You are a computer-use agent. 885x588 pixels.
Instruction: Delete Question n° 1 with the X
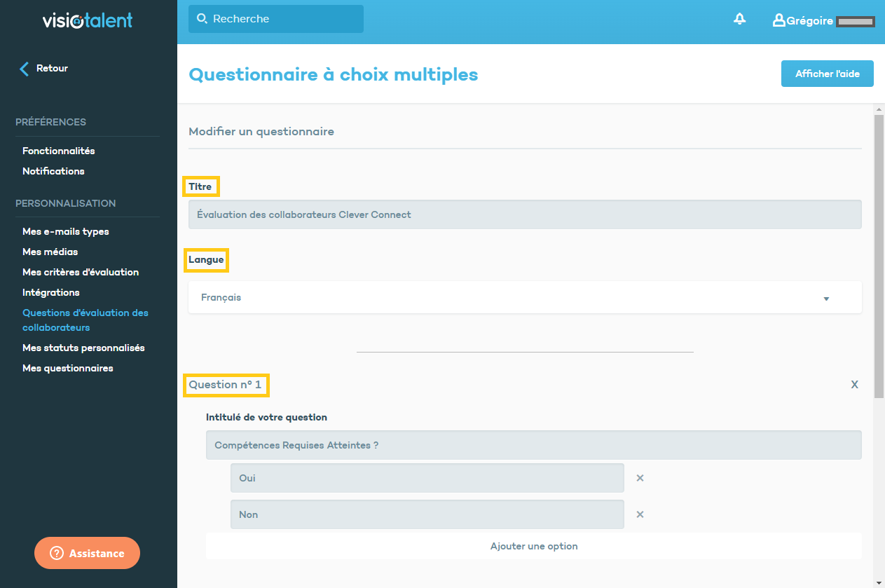click(854, 385)
